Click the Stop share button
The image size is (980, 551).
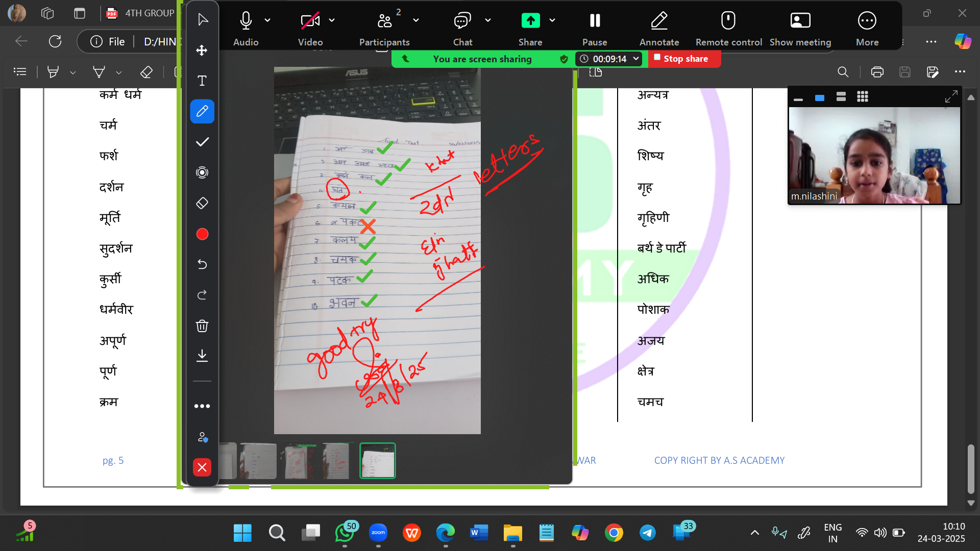point(684,59)
